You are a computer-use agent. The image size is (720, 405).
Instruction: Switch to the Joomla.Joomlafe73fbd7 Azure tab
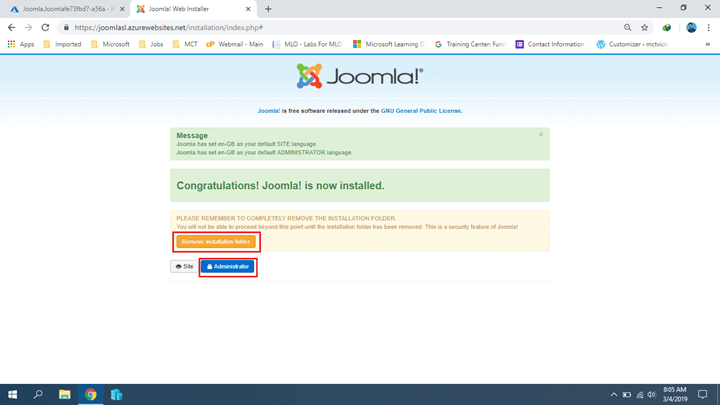click(64, 9)
